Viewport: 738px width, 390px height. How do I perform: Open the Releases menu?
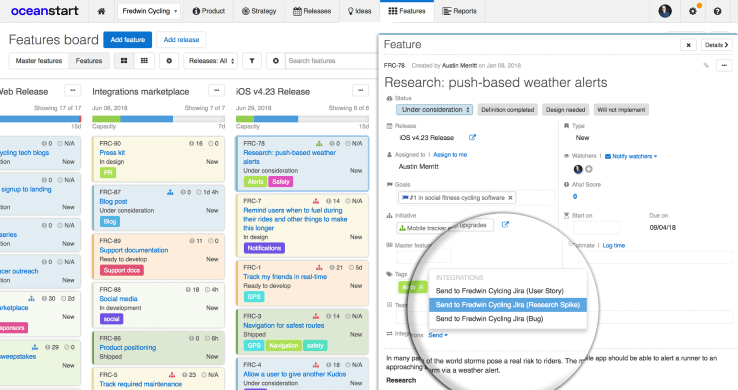point(312,11)
